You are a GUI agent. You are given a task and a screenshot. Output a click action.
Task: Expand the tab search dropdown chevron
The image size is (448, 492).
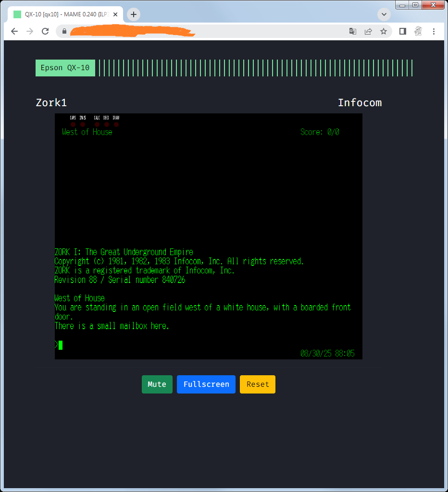tap(384, 14)
